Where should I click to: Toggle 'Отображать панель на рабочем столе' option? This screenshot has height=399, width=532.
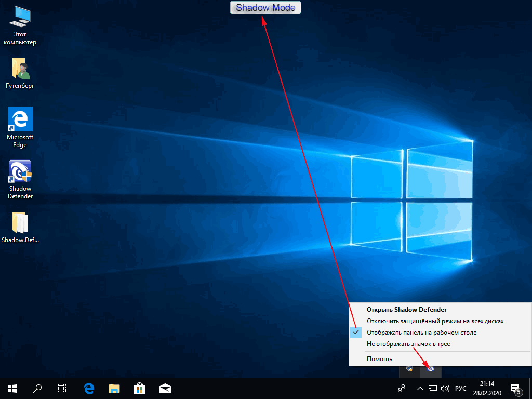pyautogui.click(x=441, y=332)
